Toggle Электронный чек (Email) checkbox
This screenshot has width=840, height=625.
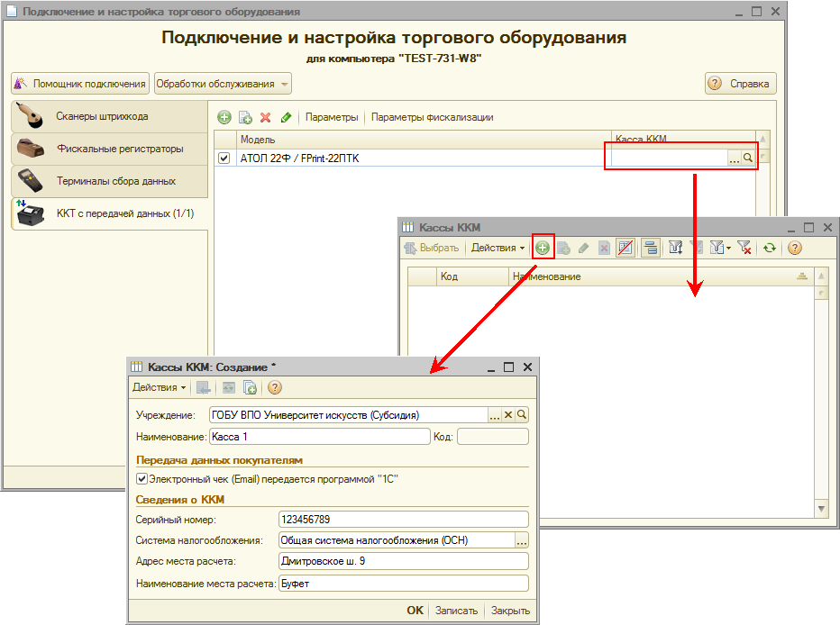142,479
